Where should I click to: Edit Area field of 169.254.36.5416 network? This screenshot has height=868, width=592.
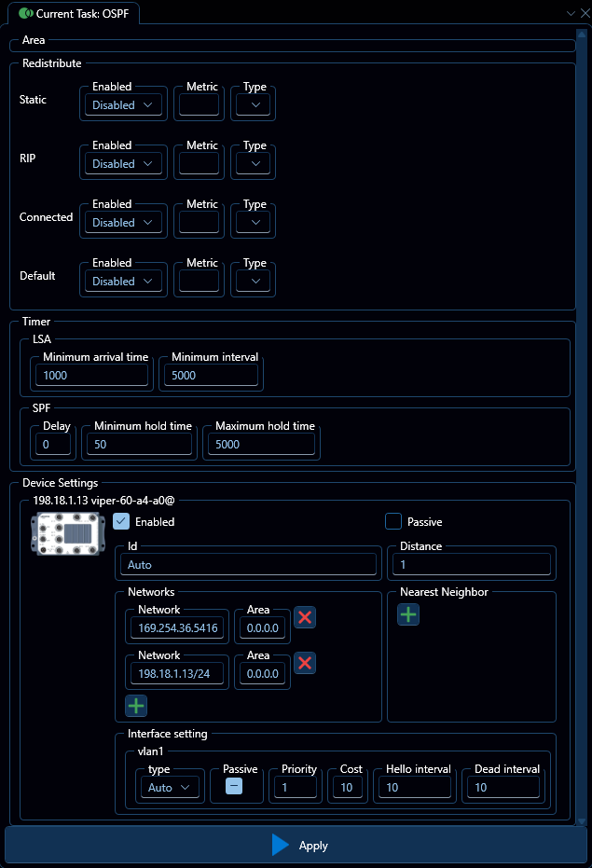(263, 627)
